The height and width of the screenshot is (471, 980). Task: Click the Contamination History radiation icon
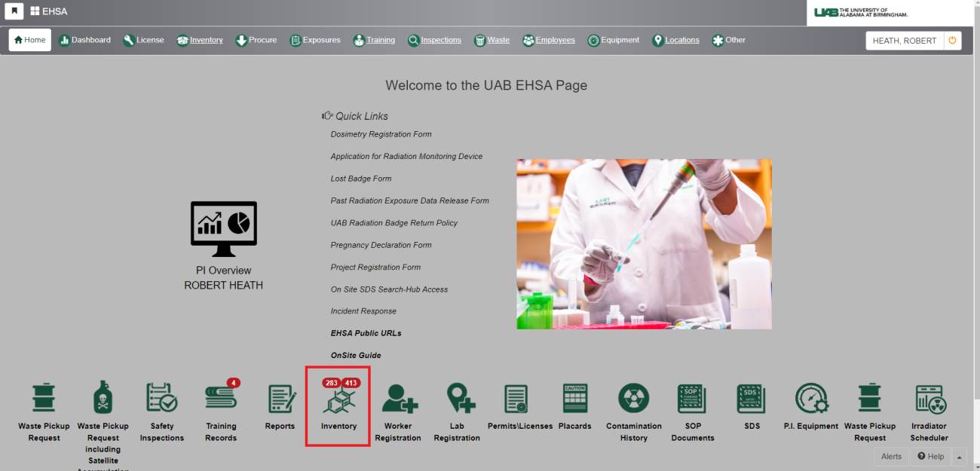(x=633, y=399)
